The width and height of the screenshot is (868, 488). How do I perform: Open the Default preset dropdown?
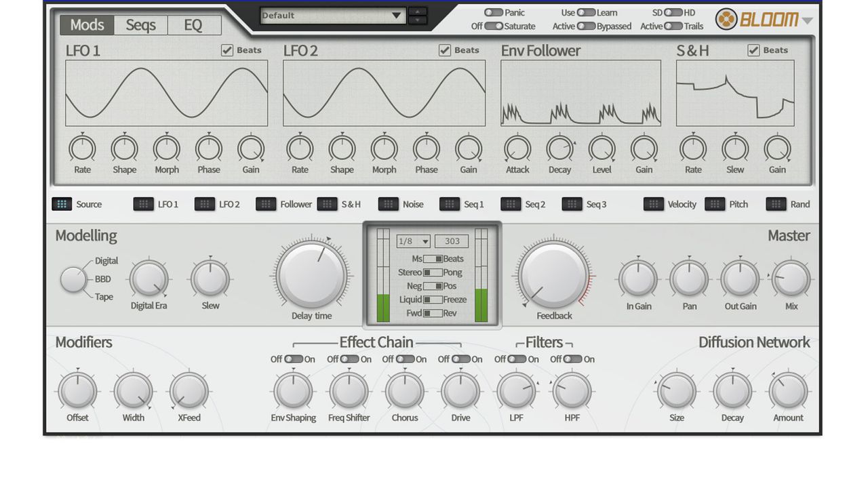(332, 16)
